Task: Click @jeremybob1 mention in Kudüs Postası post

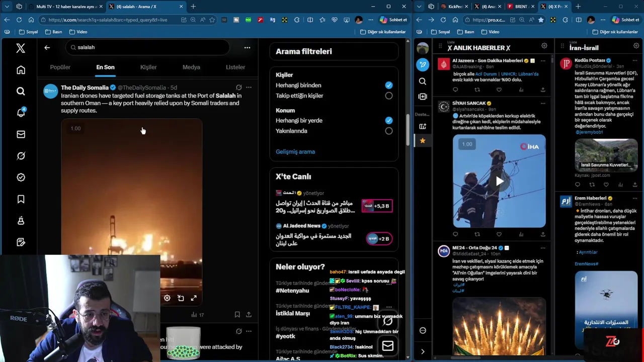Action: point(589,132)
